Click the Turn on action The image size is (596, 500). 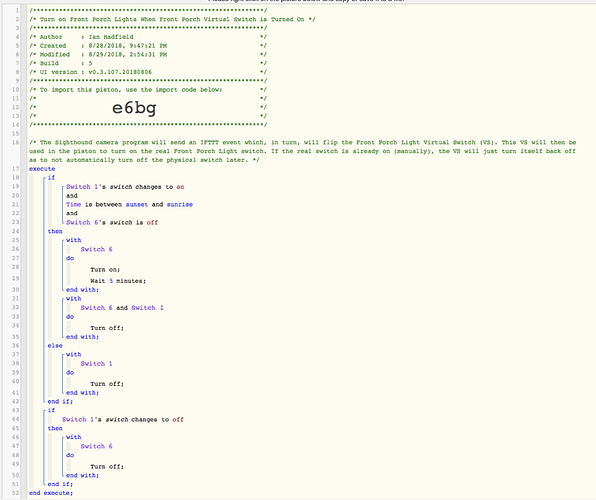click(105, 270)
